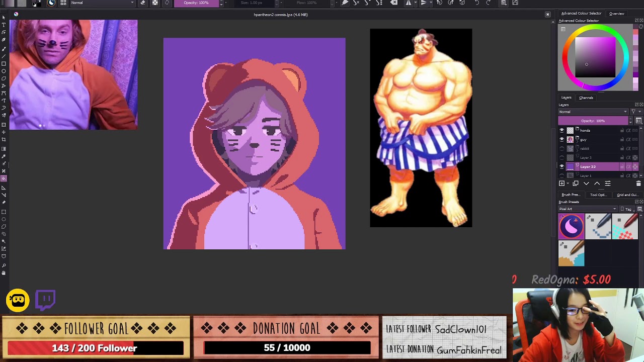Select the pan hand tool
The image size is (644, 362).
pos(4,273)
